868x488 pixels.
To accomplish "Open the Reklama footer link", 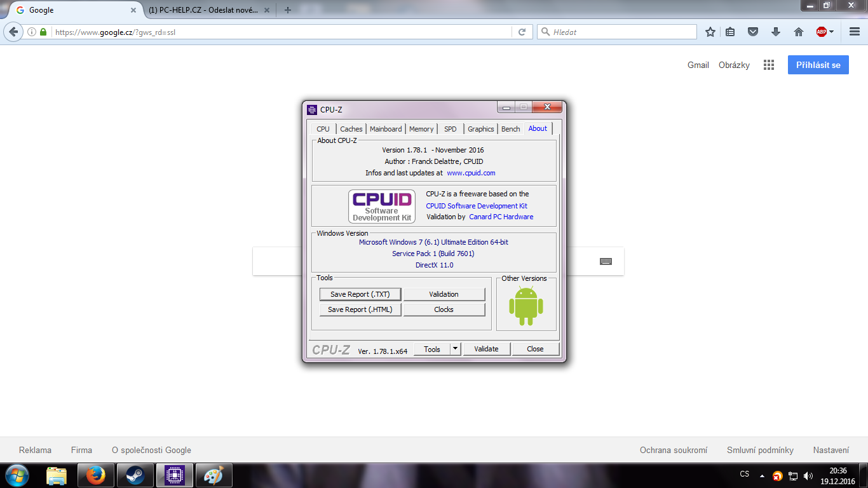I will point(36,450).
